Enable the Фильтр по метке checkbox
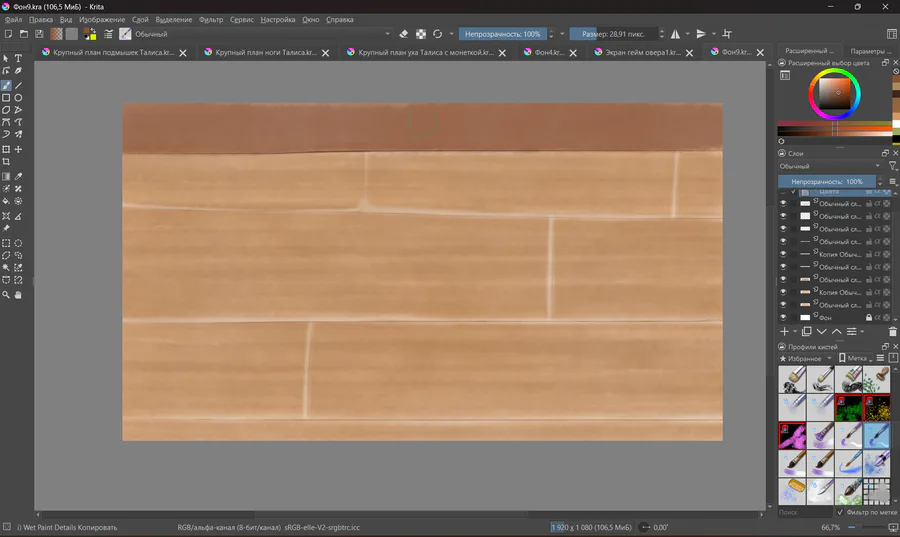Viewport: 900px width, 537px height. (840, 512)
